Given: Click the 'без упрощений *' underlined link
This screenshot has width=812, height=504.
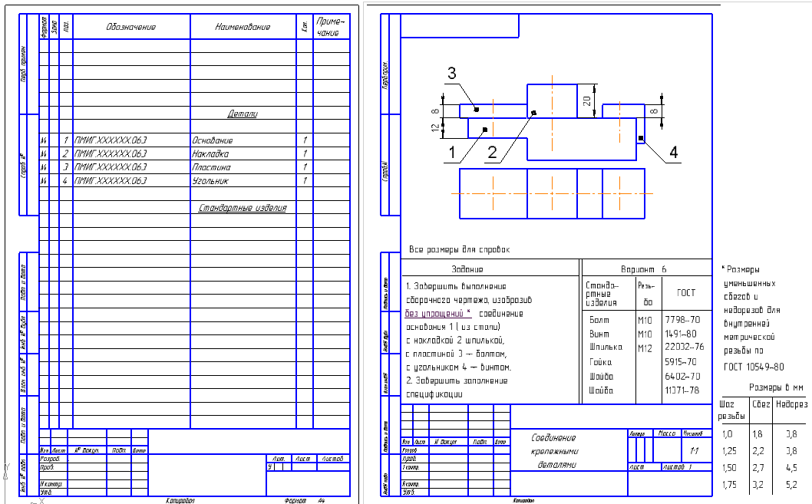Looking at the screenshot, I should pyautogui.click(x=437, y=314).
